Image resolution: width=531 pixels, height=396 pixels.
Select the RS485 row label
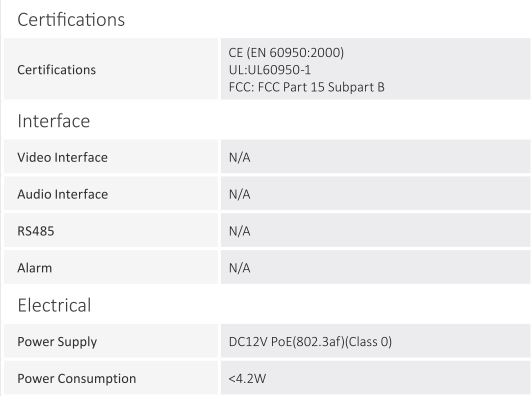click(x=36, y=231)
